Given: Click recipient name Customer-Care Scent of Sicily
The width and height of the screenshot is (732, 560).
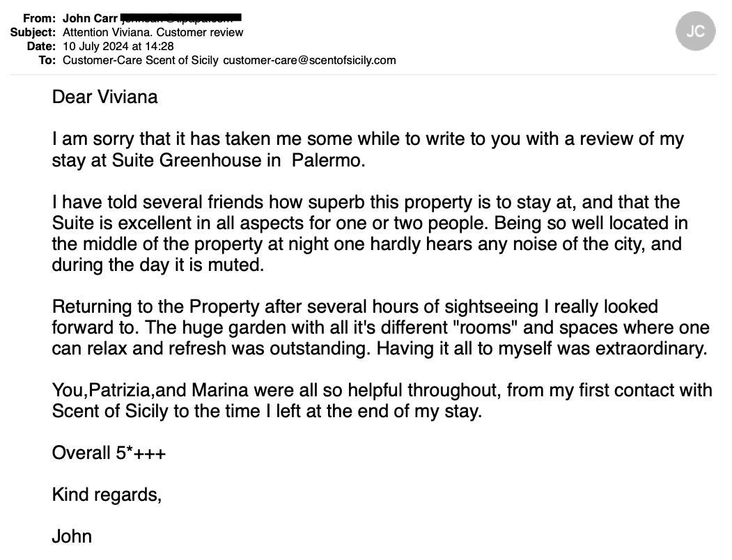Looking at the screenshot, I should tap(141, 60).
